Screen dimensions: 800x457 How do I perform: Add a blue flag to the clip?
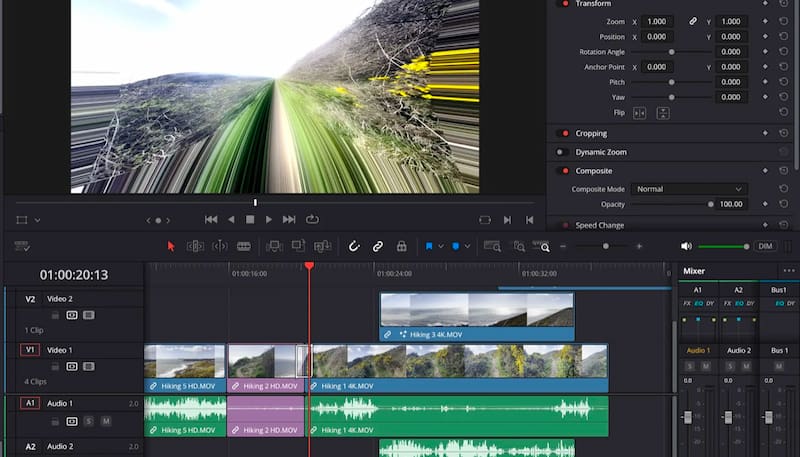(x=429, y=246)
